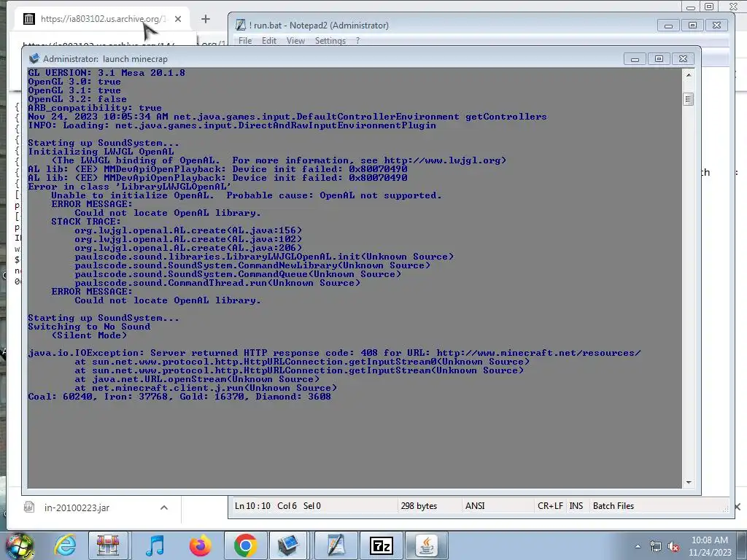Open the blue music note app in taskbar

pos(155,545)
